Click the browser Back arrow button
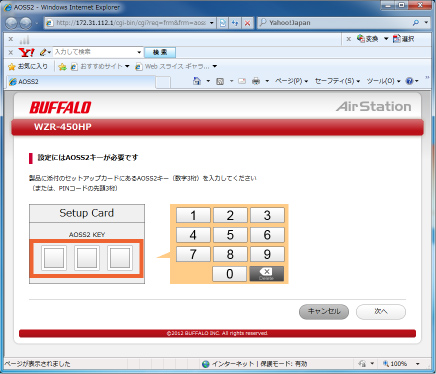This screenshot has width=436, height=374. [x=12, y=23]
